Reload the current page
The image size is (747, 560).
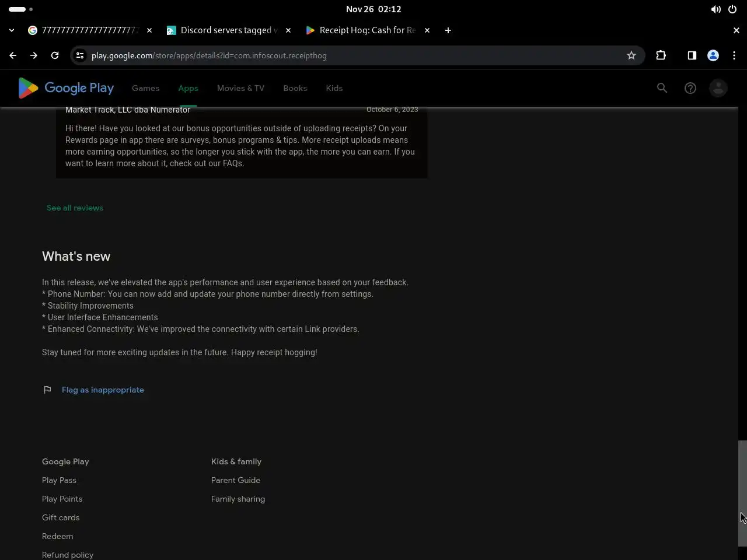pyautogui.click(x=55, y=55)
